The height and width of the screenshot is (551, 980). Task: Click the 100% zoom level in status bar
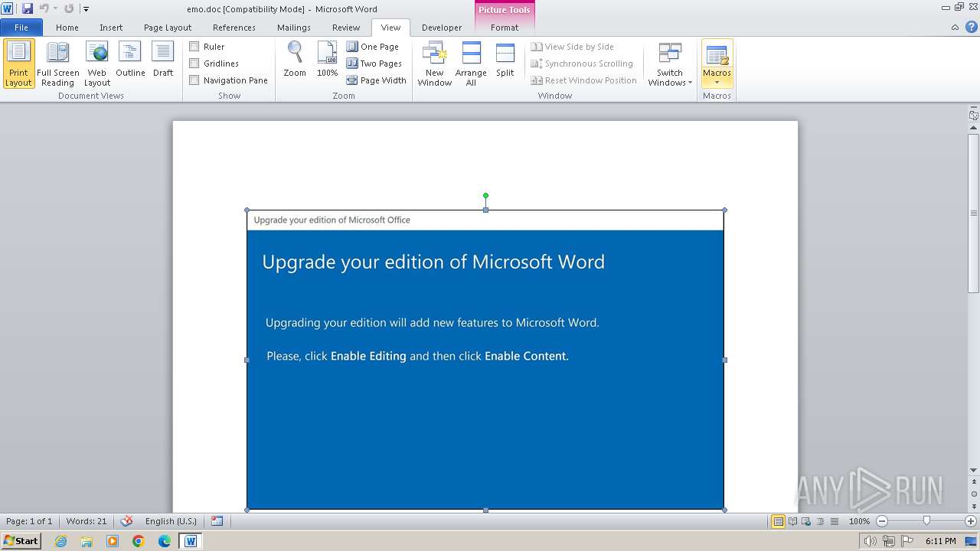pyautogui.click(x=859, y=521)
